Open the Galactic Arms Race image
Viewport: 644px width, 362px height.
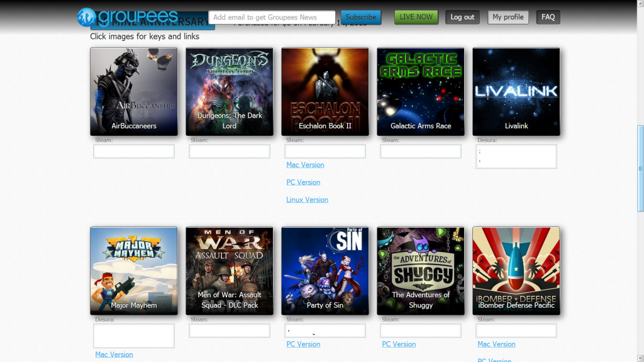point(421,92)
